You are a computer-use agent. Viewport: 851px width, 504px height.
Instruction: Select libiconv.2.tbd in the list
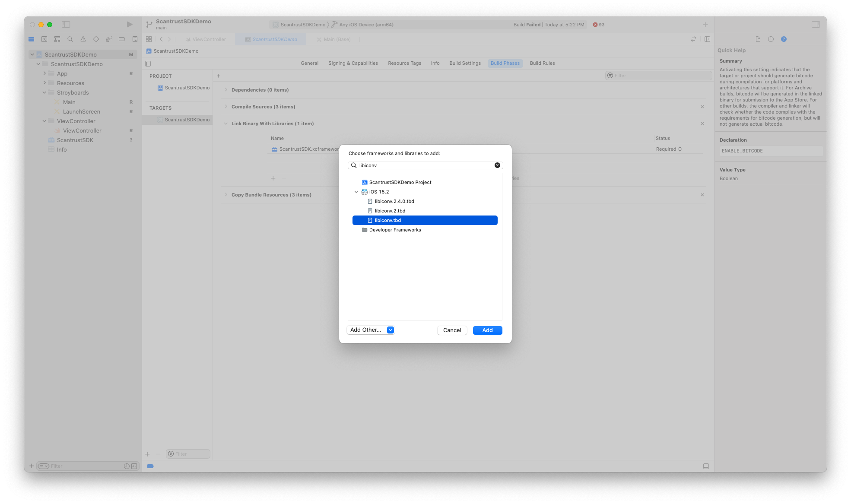(x=425, y=211)
